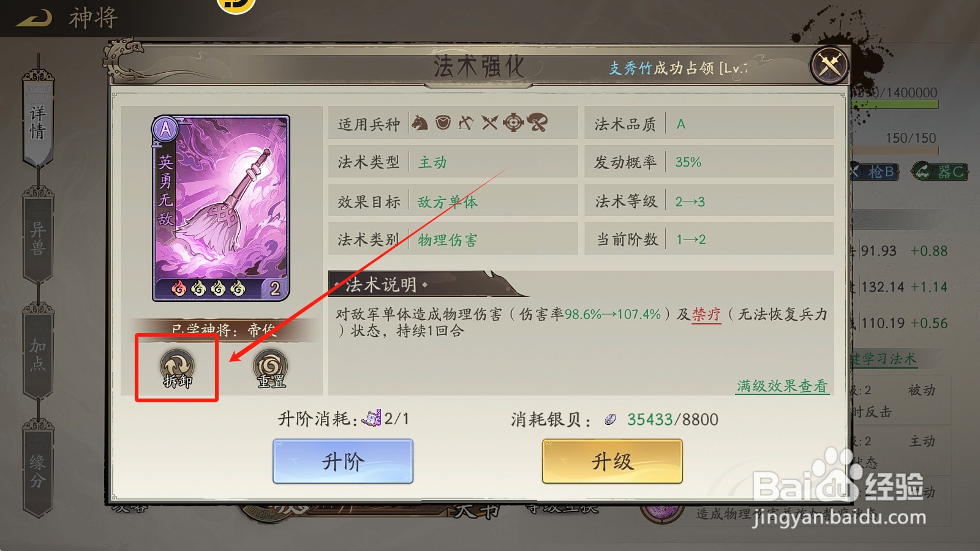Image resolution: width=980 pixels, height=551 pixels.
Task: Click the 重置 (reset) icon
Action: pyautogui.click(x=271, y=369)
